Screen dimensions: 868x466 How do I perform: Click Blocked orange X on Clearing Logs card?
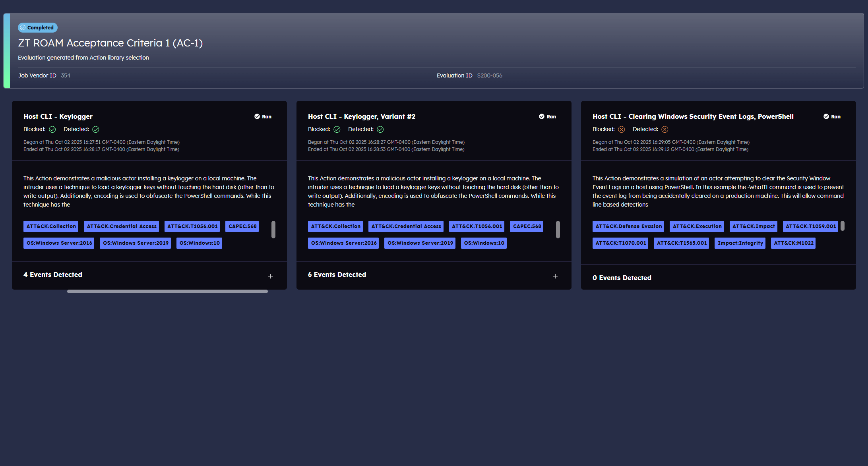click(x=622, y=130)
